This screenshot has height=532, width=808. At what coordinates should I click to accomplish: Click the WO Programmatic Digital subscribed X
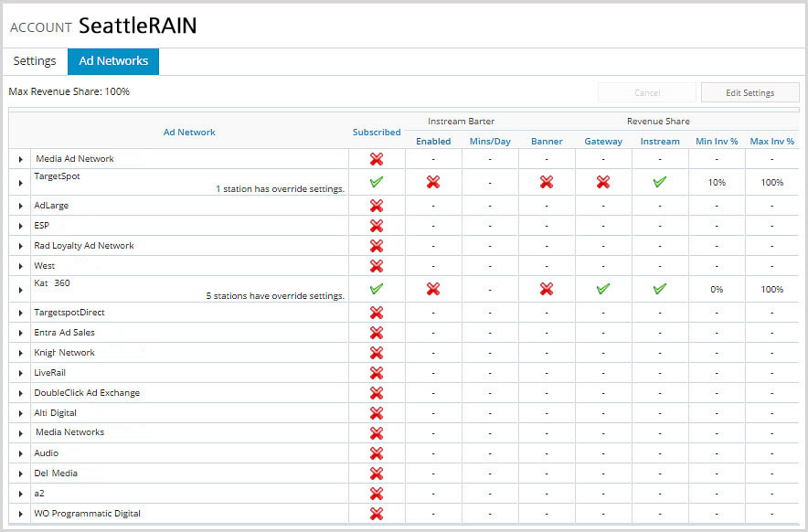pyautogui.click(x=376, y=514)
